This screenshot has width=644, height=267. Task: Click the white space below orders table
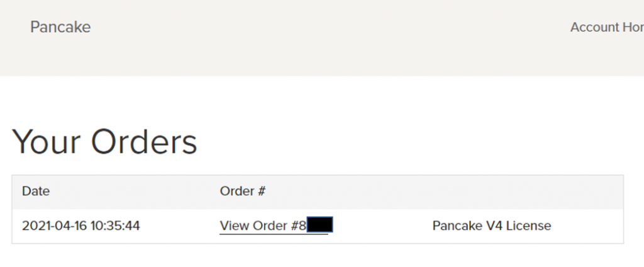(x=314, y=255)
